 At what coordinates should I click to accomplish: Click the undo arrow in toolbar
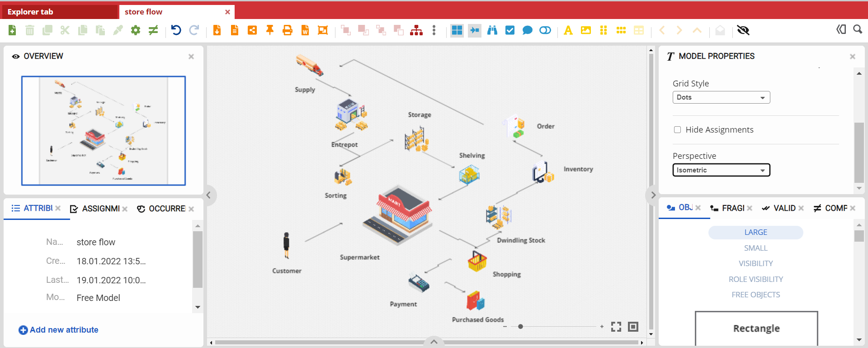coord(176,30)
